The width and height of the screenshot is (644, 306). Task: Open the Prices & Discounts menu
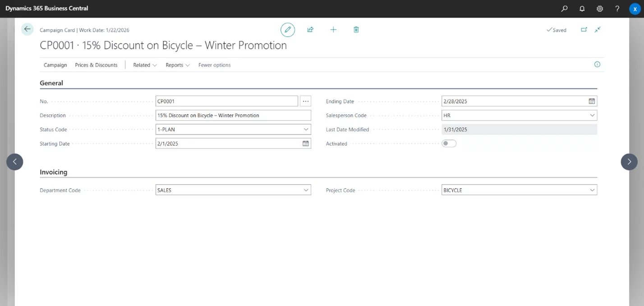tap(96, 65)
